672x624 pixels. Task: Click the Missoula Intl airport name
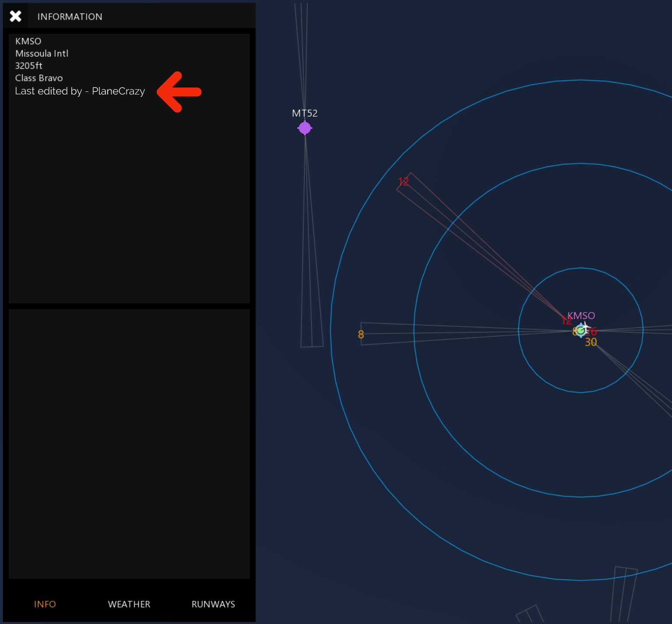coord(42,53)
